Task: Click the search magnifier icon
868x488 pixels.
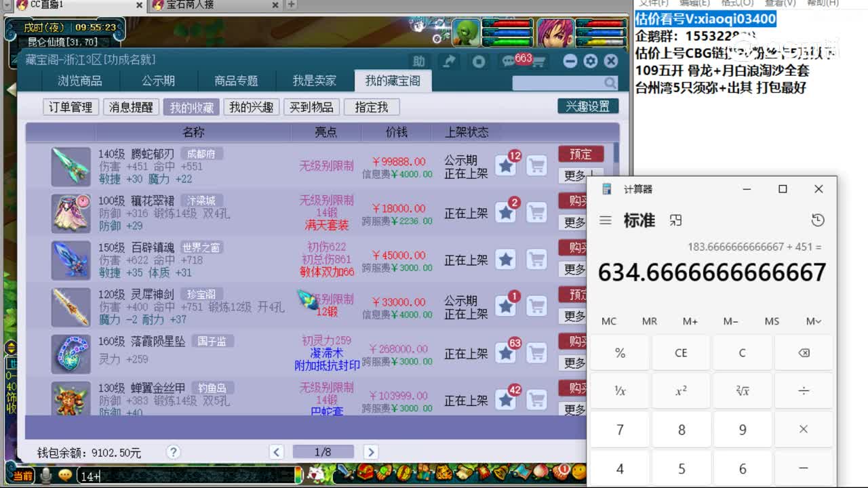Action: pyautogui.click(x=610, y=83)
